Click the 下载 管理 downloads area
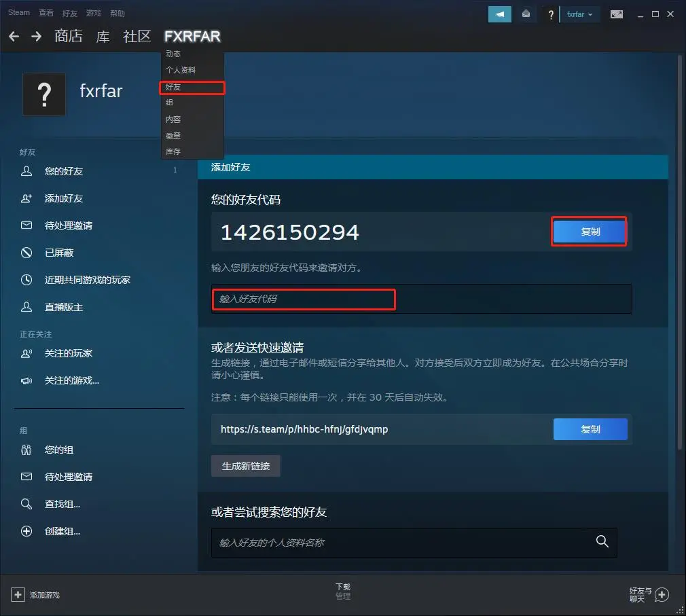 coord(343,591)
